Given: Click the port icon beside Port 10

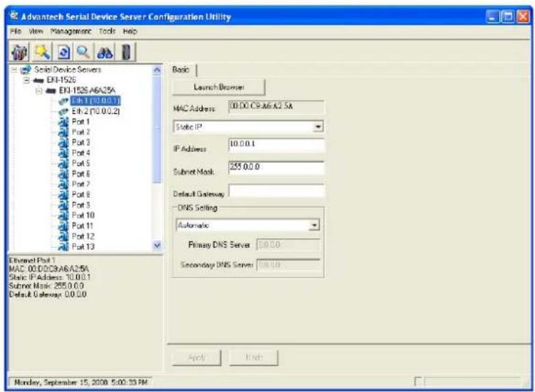Looking at the screenshot, I should click(63, 216).
